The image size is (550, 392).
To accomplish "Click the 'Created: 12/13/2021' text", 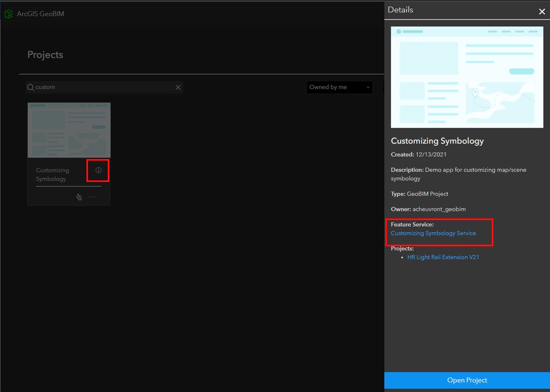I will (419, 155).
